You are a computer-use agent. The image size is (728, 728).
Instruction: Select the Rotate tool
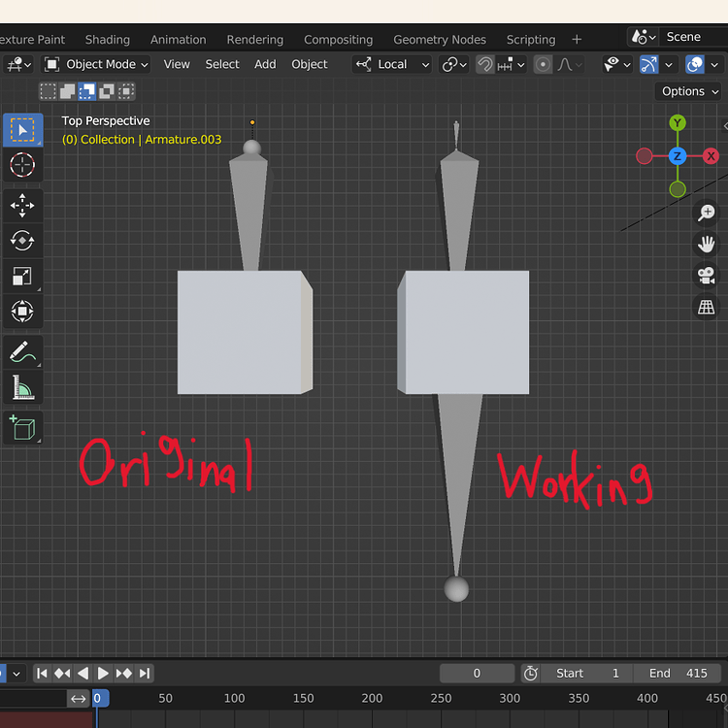[22, 241]
